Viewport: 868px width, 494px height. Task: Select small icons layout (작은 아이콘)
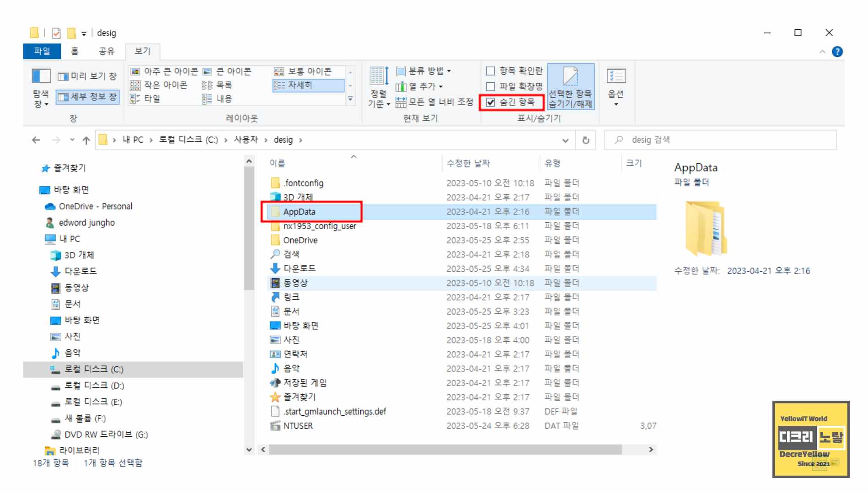click(x=159, y=85)
